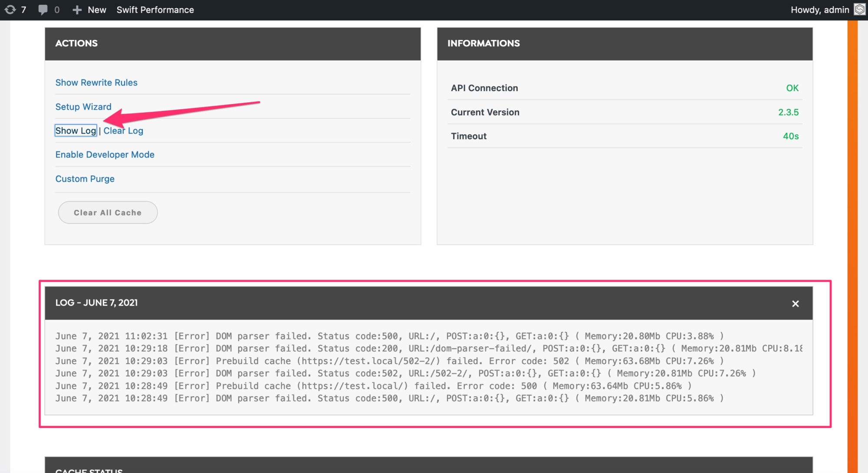Close the Log panel with the X
Screen dimensions: 868x473
796,303
